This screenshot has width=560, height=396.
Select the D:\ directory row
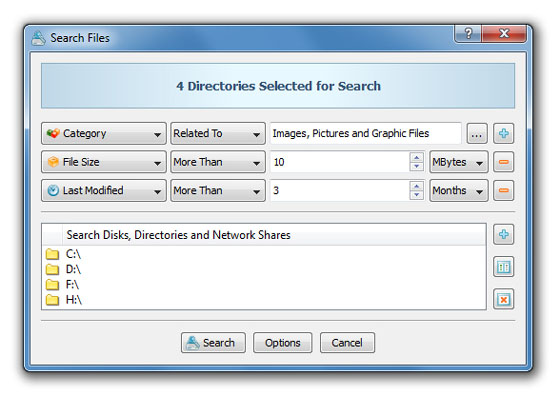point(264,269)
